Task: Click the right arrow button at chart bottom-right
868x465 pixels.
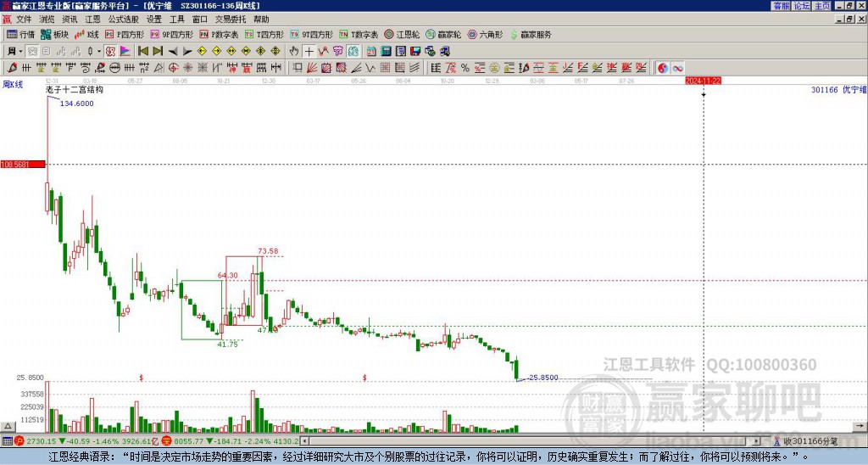Action: pos(860,426)
